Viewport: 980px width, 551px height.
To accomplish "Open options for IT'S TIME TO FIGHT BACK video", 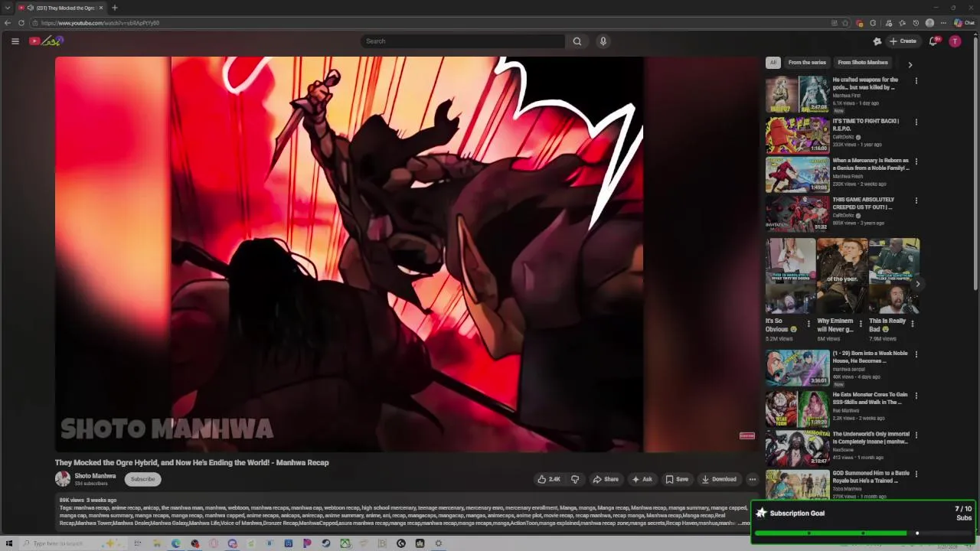I will point(916,122).
